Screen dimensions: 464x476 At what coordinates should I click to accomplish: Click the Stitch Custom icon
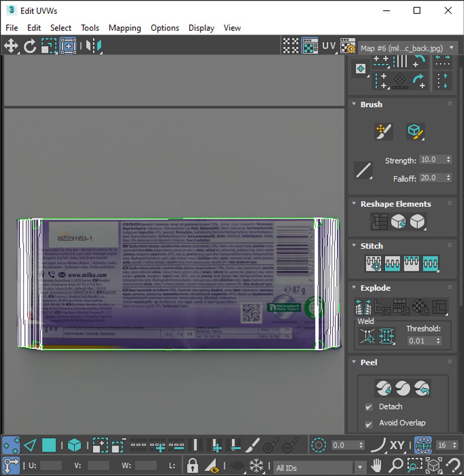[430, 264]
